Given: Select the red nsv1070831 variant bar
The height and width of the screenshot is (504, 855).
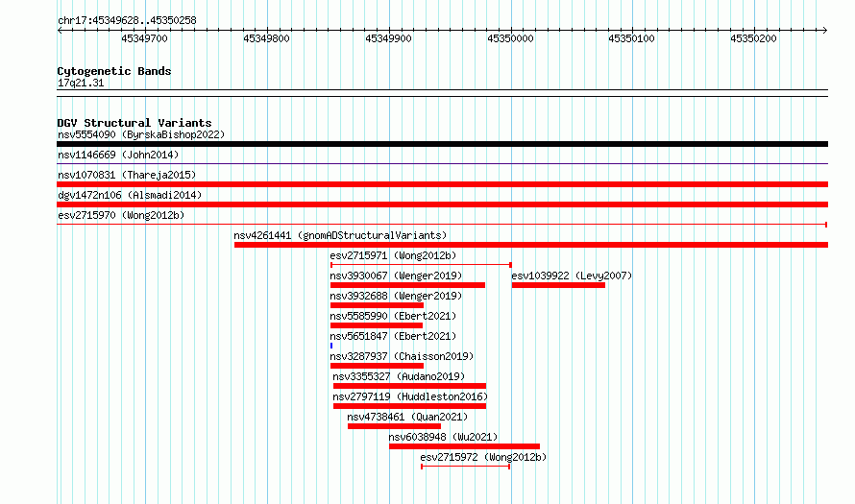Looking at the screenshot, I should coord(442,184).
